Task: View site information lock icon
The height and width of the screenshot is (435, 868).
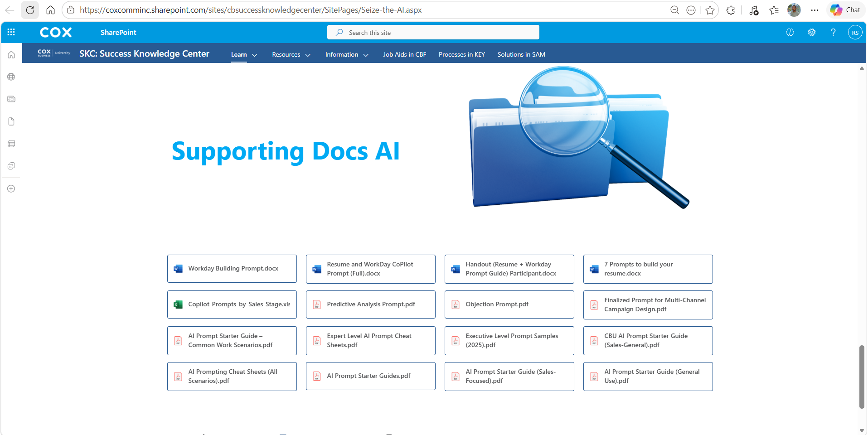Action: click(x=71, y=10)
